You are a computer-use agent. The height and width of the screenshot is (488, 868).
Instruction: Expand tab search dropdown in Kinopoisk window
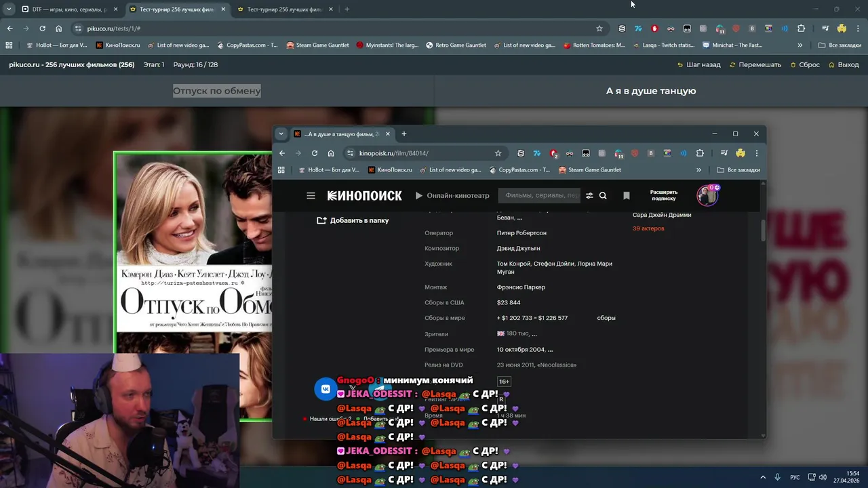(281, 134)
